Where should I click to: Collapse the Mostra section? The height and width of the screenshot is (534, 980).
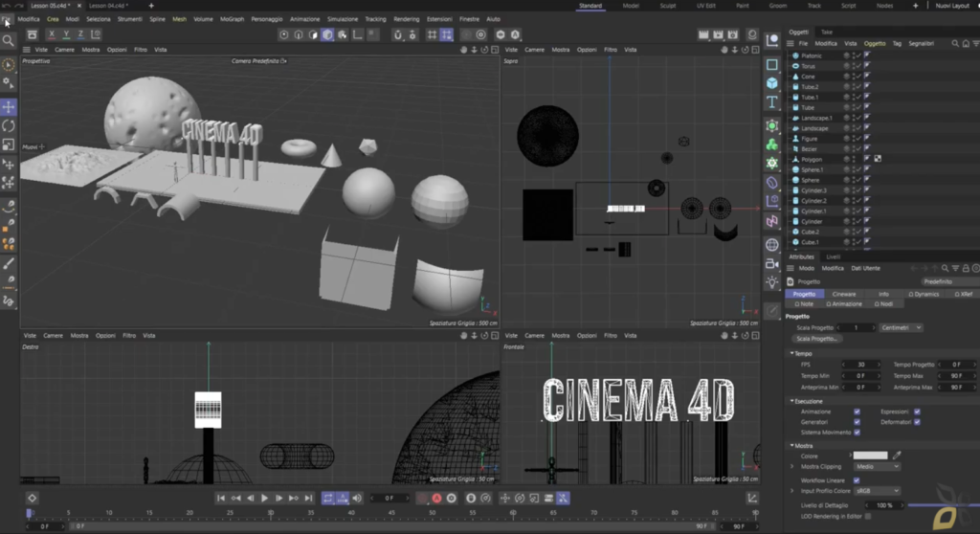pos(791,445)
